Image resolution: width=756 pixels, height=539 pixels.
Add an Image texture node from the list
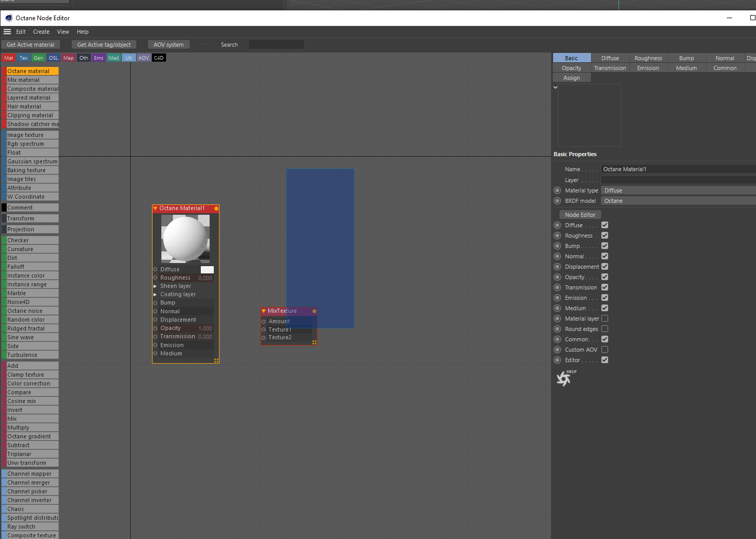[x=30, y=135]
